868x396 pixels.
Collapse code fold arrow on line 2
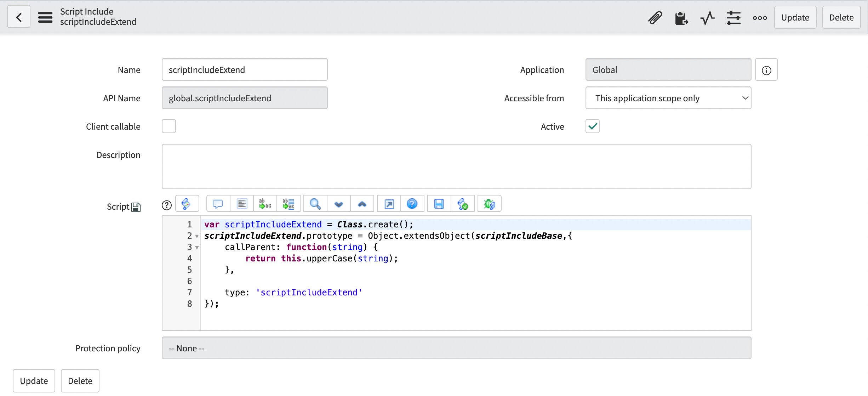point(197,236)
